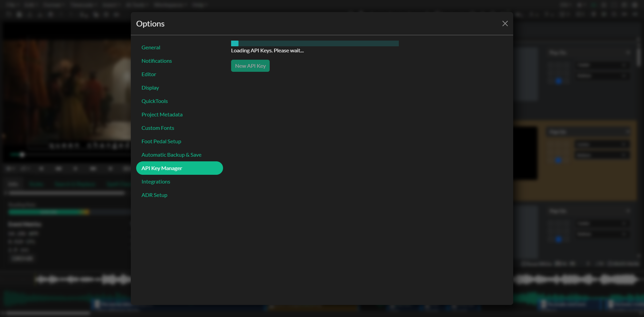Open Foot Pedal Setup settings

point(179,141)
